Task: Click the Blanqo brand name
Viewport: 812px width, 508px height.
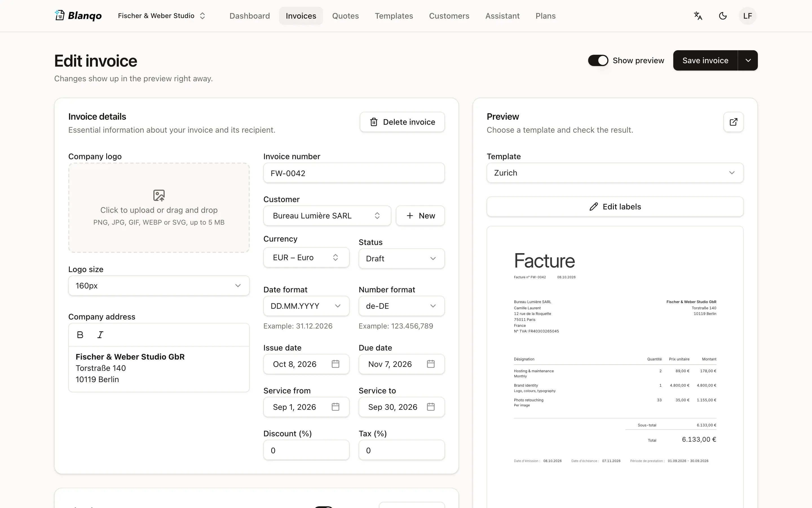Action: (x=85, y=16)
